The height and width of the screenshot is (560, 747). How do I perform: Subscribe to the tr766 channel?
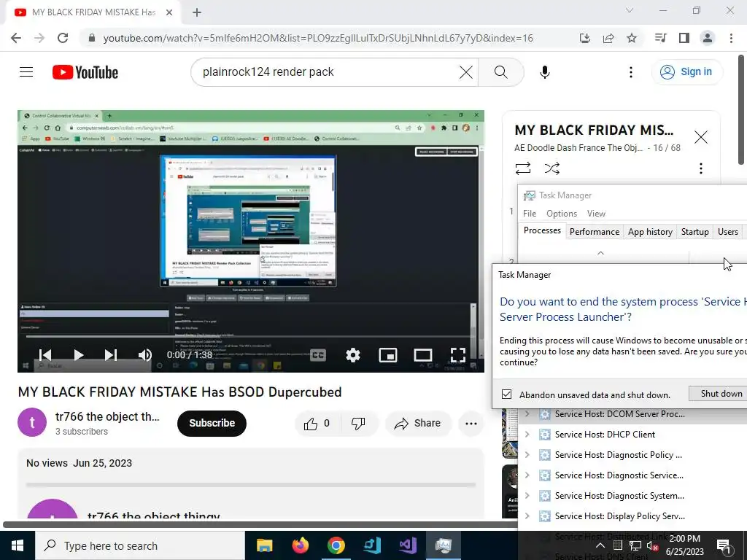click(212, 423)
